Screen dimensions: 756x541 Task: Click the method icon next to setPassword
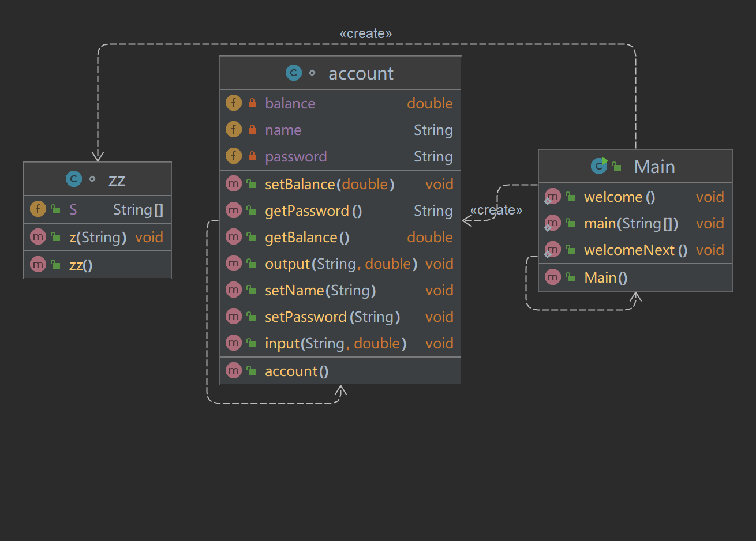click(233, 316)
